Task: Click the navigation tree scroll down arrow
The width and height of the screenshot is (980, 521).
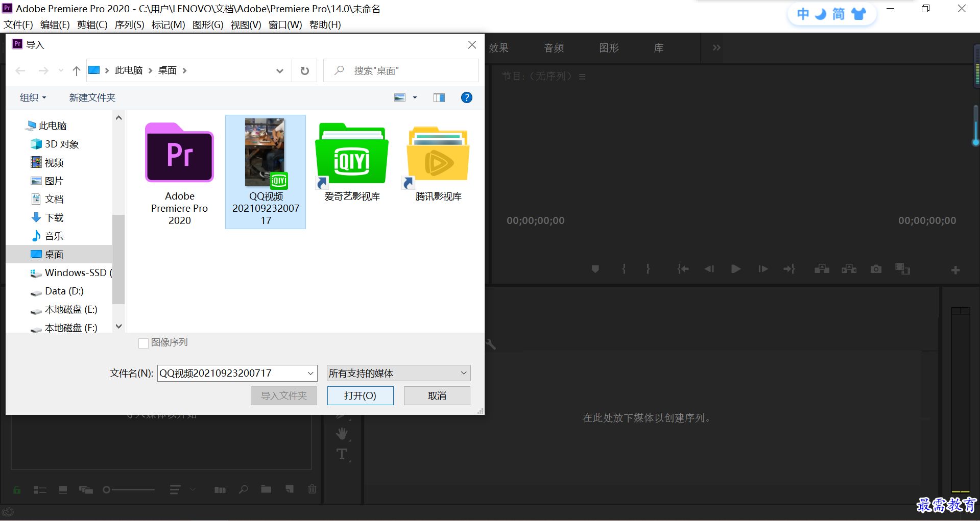Action: tap(118, 326)
